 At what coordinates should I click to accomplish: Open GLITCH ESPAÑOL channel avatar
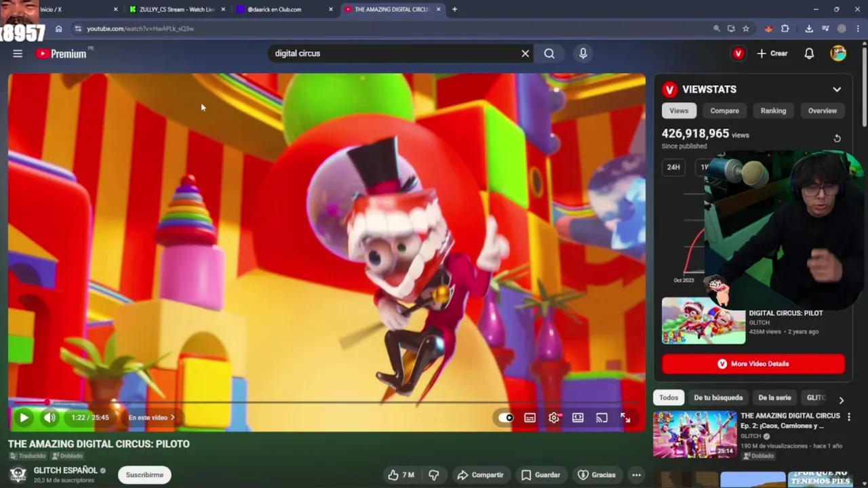tap(18, 474)
